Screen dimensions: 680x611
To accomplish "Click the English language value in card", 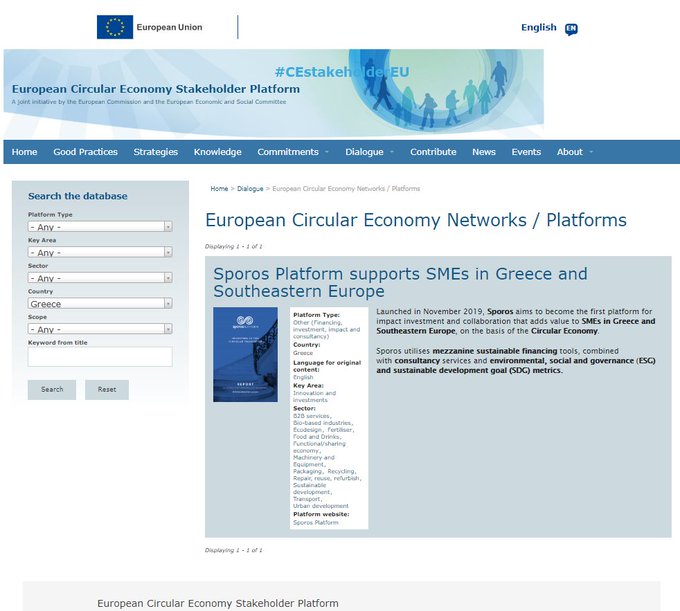I will click(303, 377).
